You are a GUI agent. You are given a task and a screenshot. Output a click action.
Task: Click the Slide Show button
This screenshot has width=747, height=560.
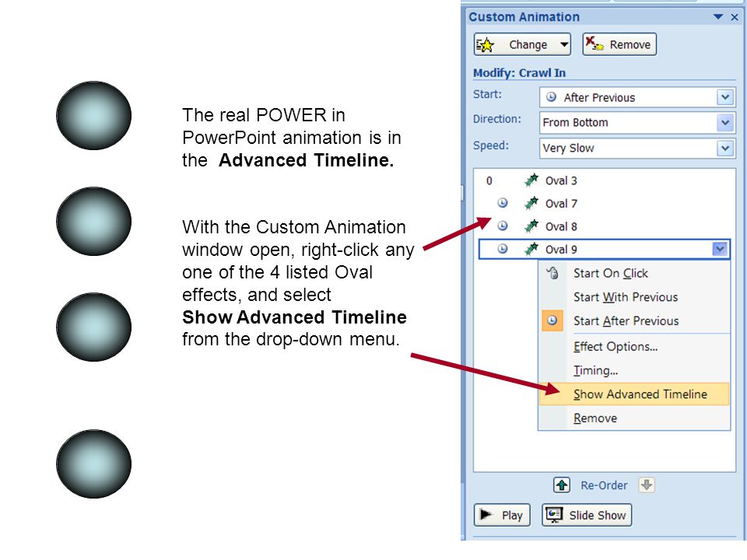click(x=587, y=515)
